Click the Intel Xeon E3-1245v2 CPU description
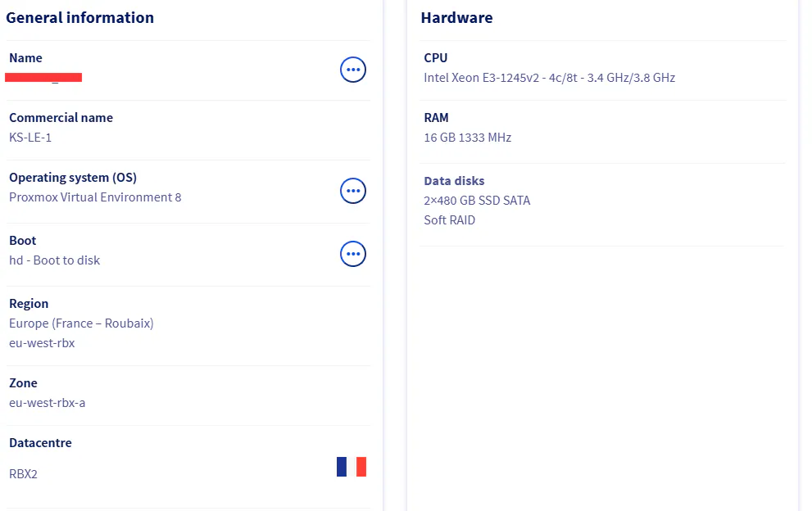 (x=549, y=78)
